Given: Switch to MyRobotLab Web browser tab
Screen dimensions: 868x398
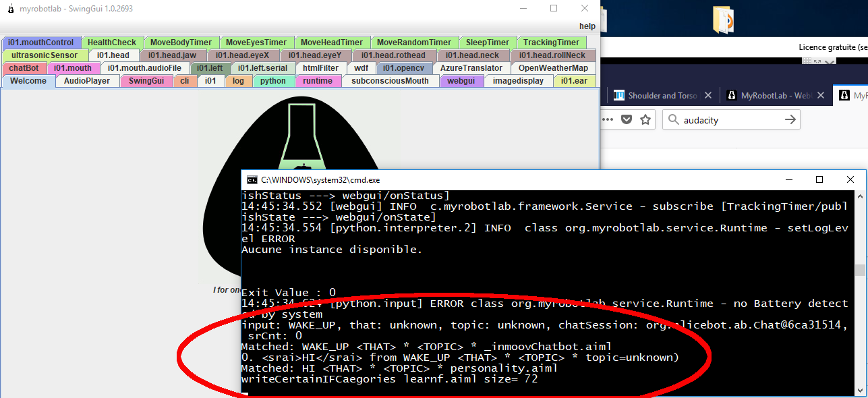Looking at the screenshot, I should pos(776,95).
